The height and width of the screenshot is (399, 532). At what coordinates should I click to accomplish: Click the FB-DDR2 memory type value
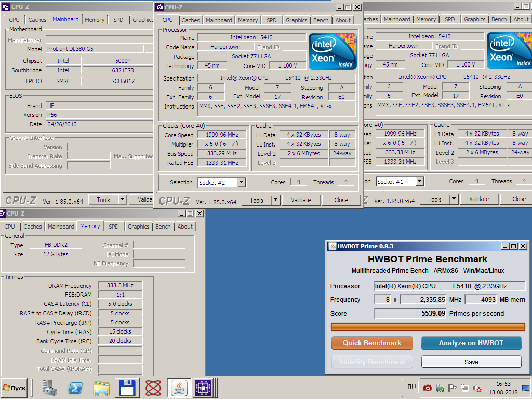tap(56, 245)
